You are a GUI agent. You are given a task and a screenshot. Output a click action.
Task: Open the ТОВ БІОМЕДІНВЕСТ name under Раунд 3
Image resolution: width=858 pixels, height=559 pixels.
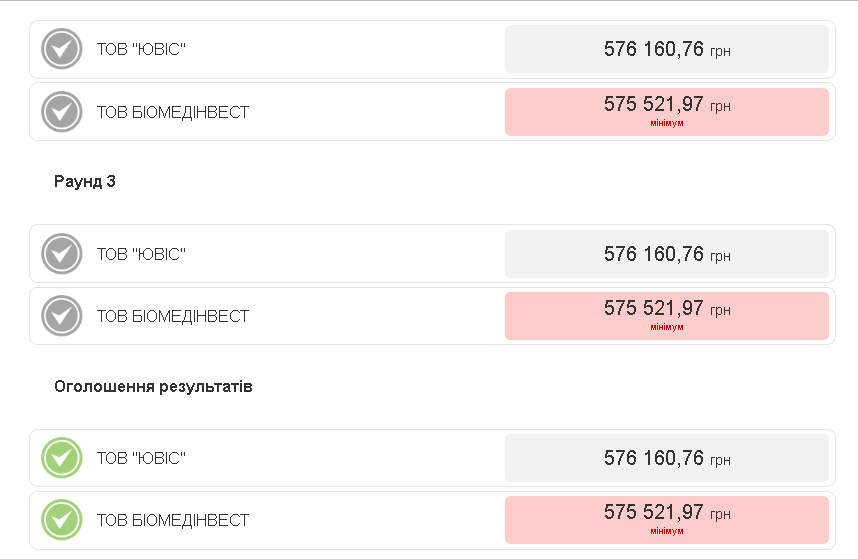tap(172, 316)
